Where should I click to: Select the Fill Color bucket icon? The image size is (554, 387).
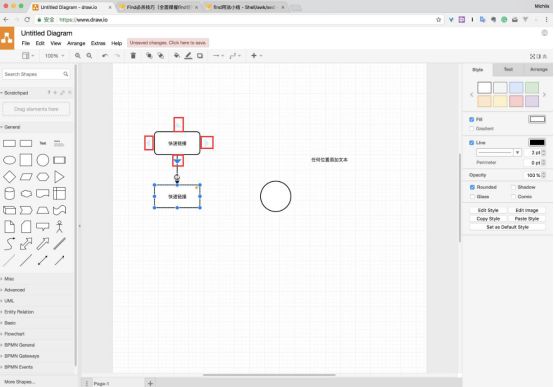(177, 55)
